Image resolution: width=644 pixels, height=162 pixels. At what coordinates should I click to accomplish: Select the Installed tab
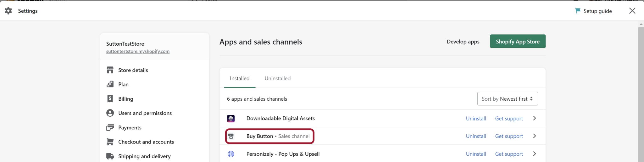coord(240,78)
